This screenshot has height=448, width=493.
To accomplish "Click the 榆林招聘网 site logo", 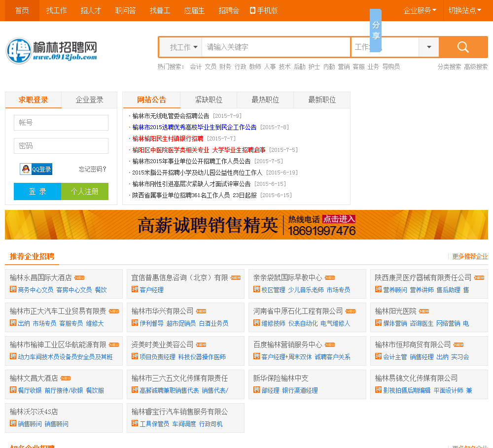I will (x=51, y=51).
